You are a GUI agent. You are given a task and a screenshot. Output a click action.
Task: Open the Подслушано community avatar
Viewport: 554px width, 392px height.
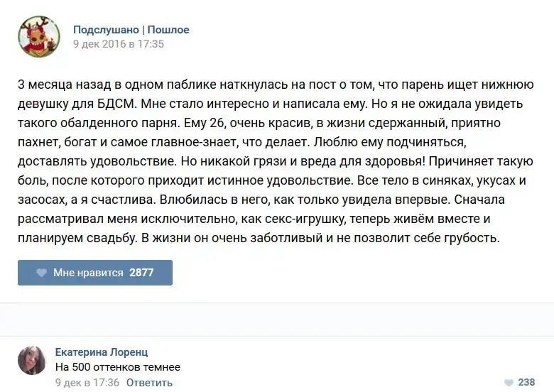click(39, 37)
